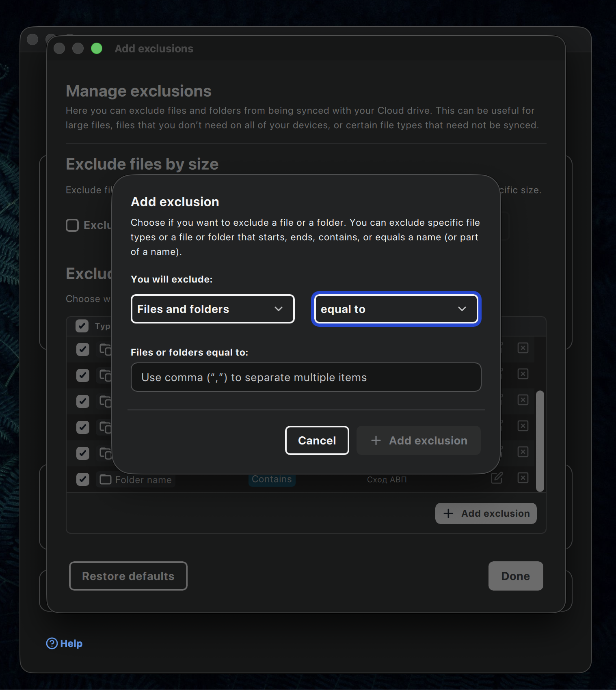Open the Files and folders dropdown
Screen dimensions: 616x690
[x=212, y=309]
